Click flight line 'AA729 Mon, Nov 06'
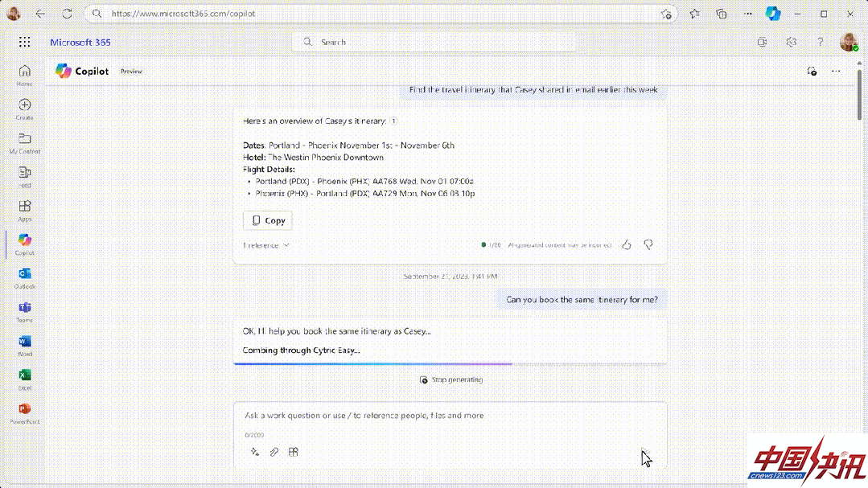This screenshot has height=488, width=868. tap(364, 193)
